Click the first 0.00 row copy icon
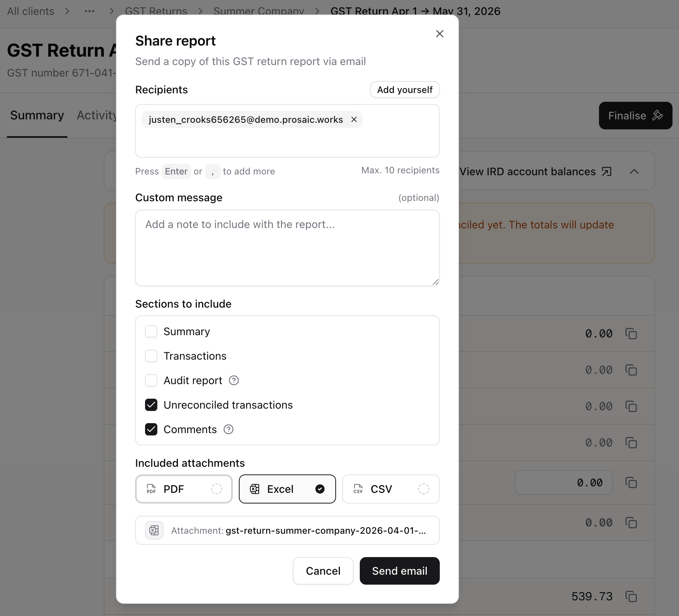The width and height of the screenshot is (679, 616). (631, 334)
